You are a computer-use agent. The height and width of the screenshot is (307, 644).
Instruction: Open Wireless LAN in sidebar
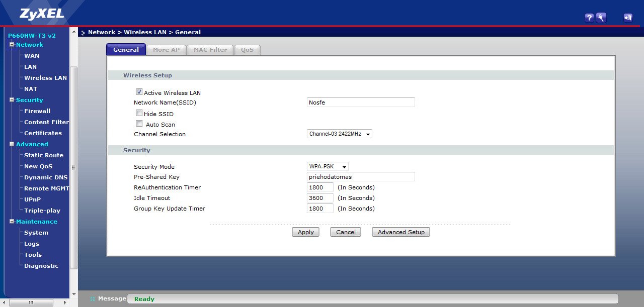(45, 78)
